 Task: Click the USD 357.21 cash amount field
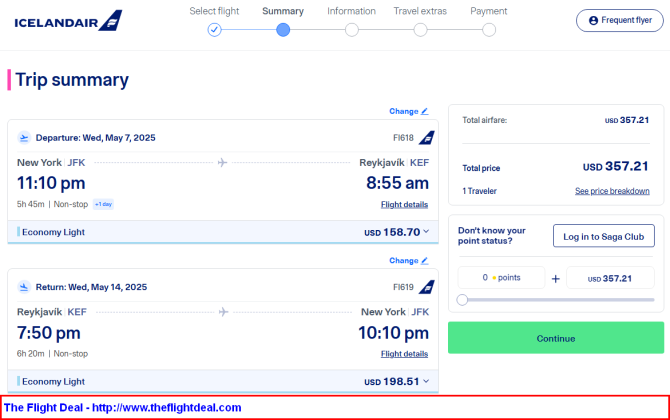coord(610,278)
